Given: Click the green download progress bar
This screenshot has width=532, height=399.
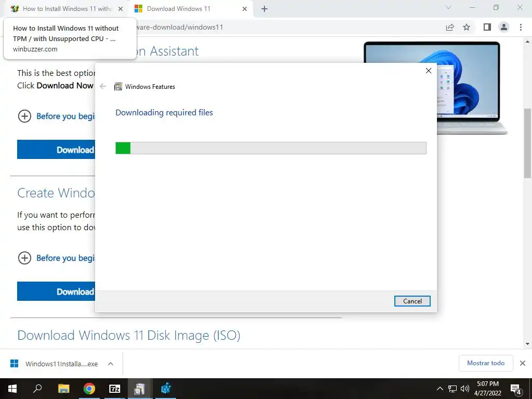Looking at the screenshot, I should click(x=271, y=148).
